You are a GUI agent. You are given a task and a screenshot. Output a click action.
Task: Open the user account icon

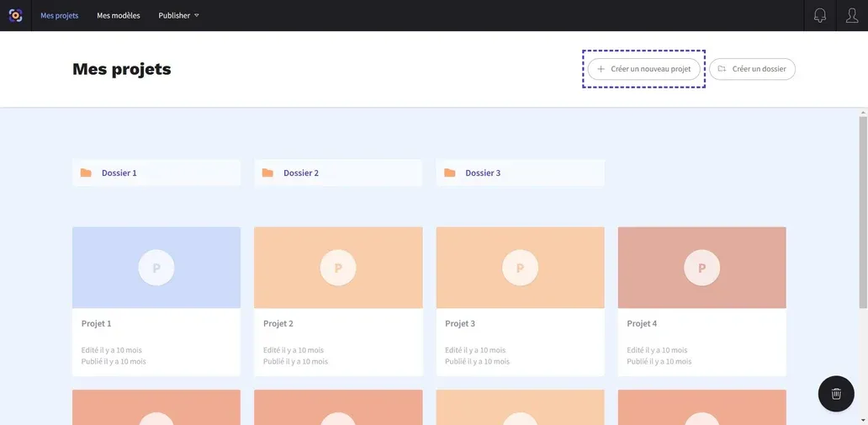[x=852, y=15]
